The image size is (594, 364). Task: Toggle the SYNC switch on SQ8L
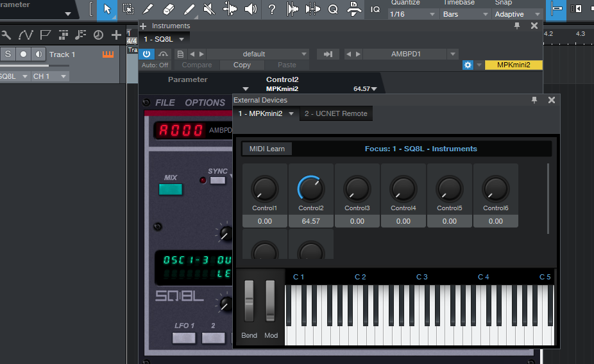(218, 181)
